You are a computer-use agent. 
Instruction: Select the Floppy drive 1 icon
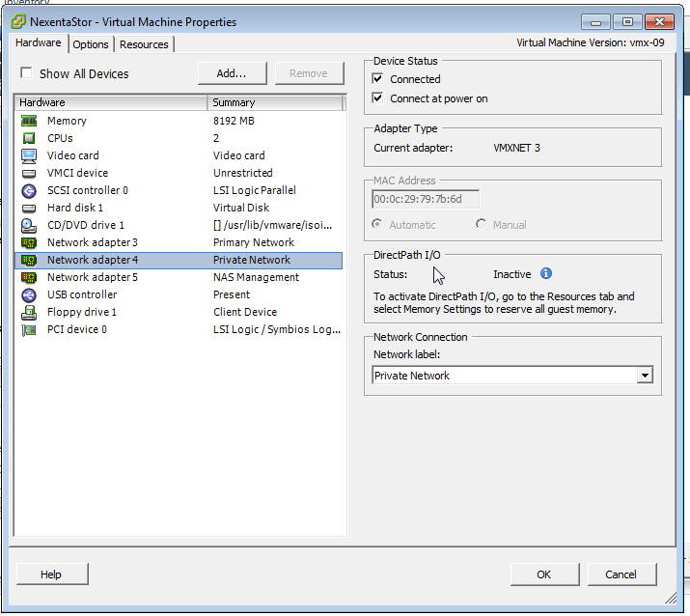pyautogui.click(x=29, y=312)
